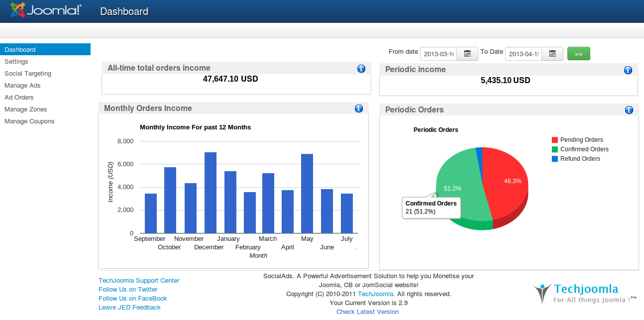The image size is (644, 320).
Task: Click inside the From date input field
Action: (x=438, y=54)
